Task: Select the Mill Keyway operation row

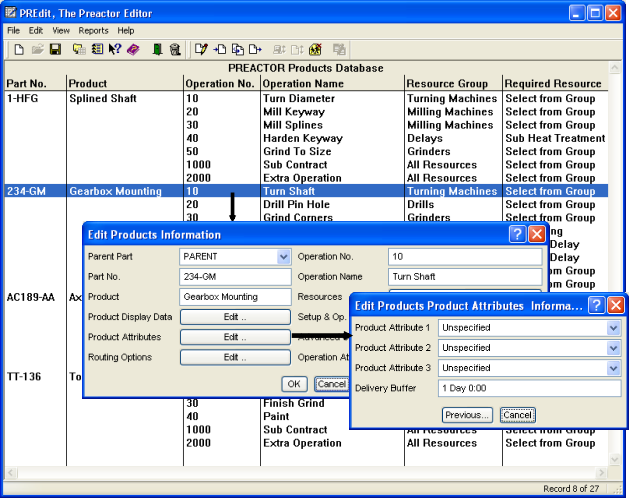Action: [x=294, y=112]
